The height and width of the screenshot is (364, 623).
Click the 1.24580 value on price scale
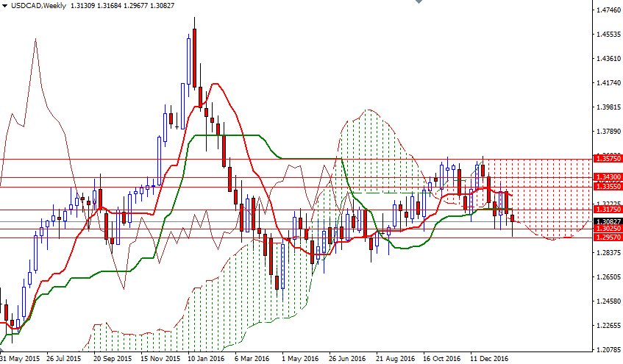coord(609,301)
